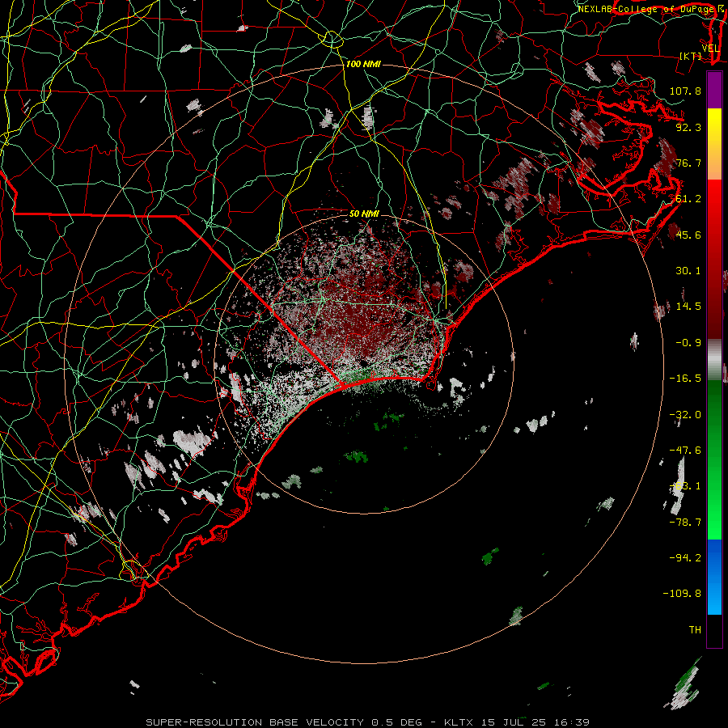
Task: Click the 76.7 velocity scale value
Action: [x=688, y=163]
